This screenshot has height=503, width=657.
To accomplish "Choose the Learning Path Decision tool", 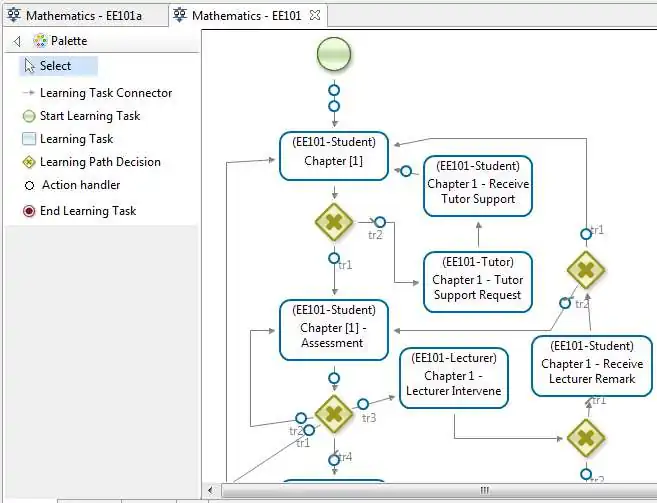I will (99, 162).
